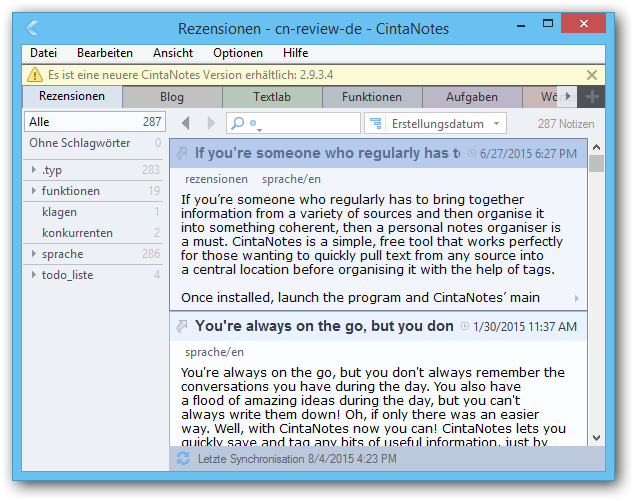Click the 1/30/2015 11:37 AM date
The height and width of the screenshot is (501, 635).
[x=525, y=326]
